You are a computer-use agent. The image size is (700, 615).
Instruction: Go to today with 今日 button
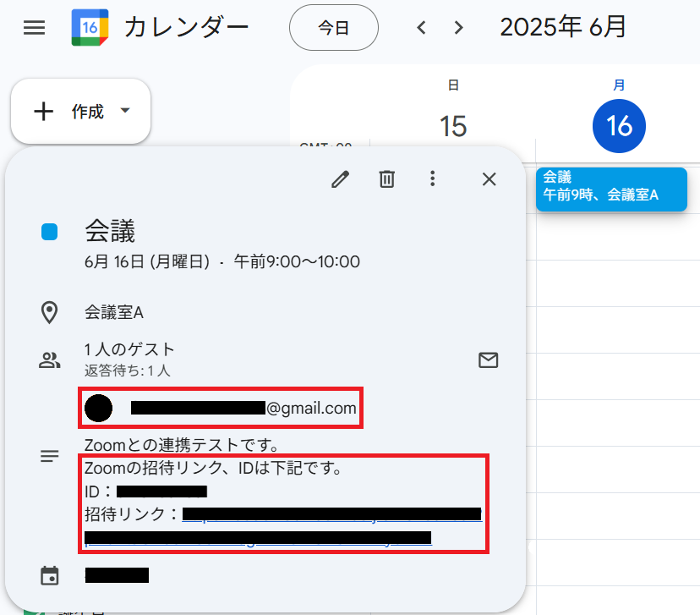[333, 28]
